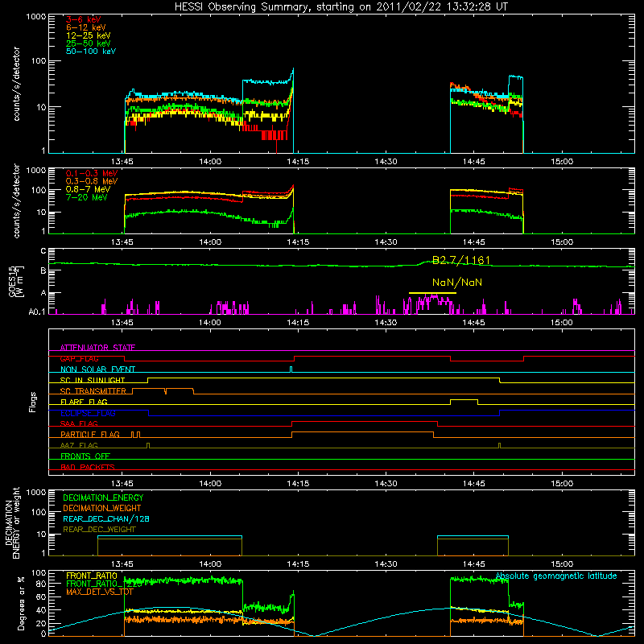Image resolution: width=644 pixels, height=644 pixels.
Task: Select the orange 6-12 keV legend label
Action: tap(86, 27)
